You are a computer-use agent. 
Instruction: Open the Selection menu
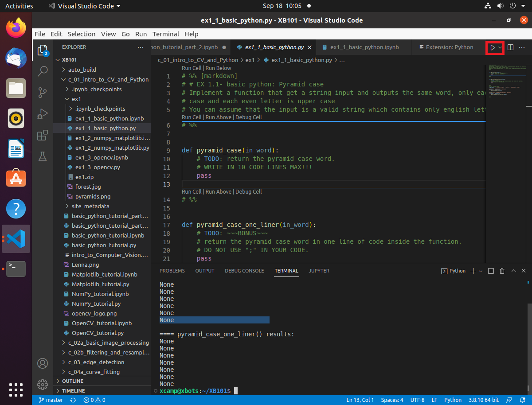[82, 34]
